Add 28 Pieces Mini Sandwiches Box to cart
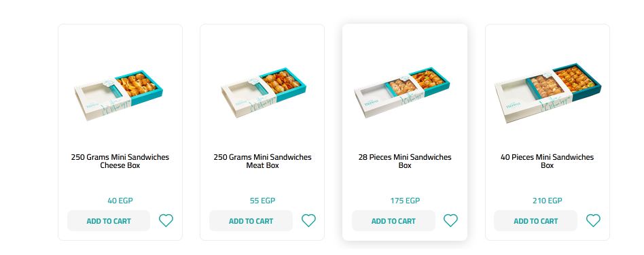Screen dimensions: 644x255 tap(393, 221)
